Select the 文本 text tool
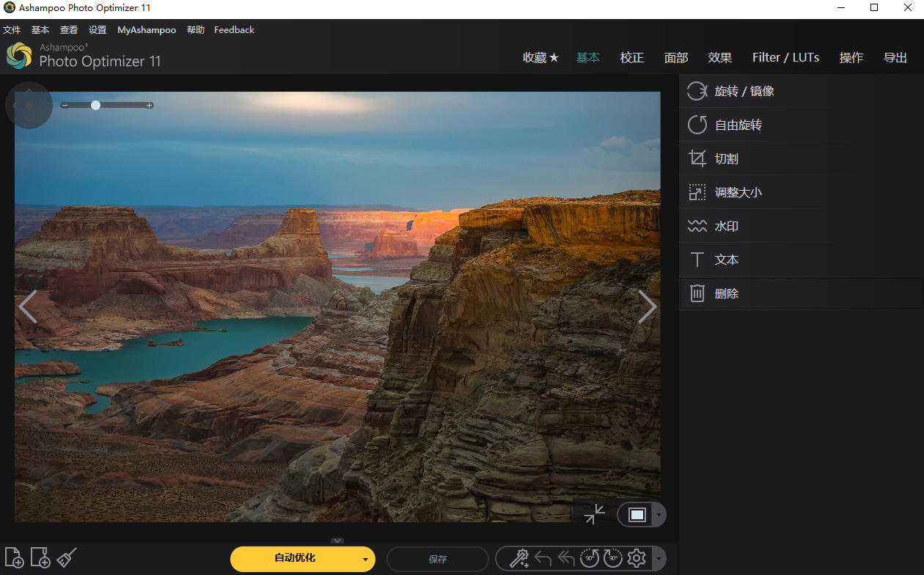This screenshot has height=575, width=924. point(727,259)
